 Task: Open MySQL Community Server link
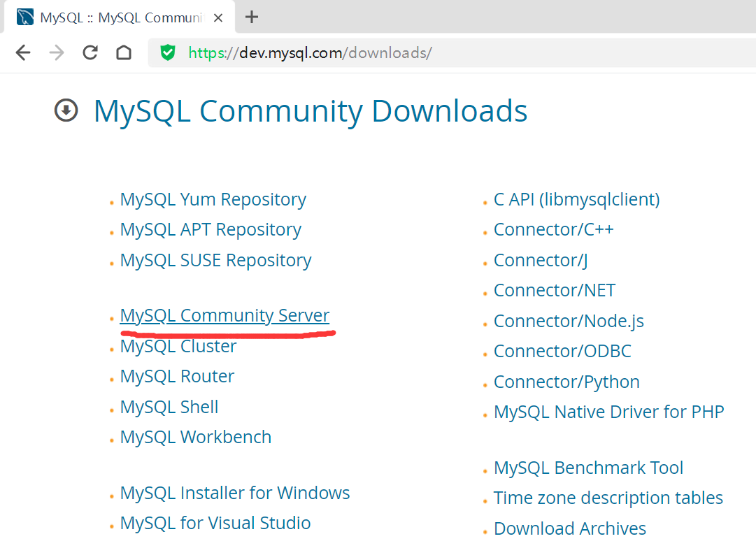coord(224,316)
